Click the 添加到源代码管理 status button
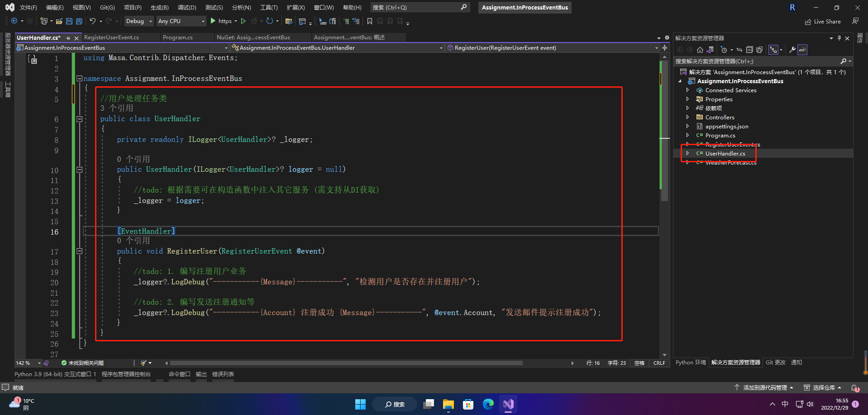868x415 pixels. [764, 388]
